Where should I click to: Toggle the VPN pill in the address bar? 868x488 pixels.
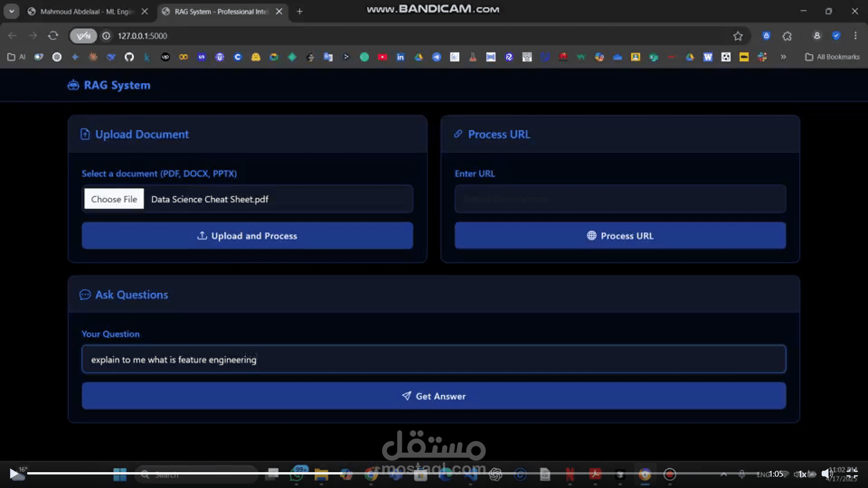tap(83, 36)
